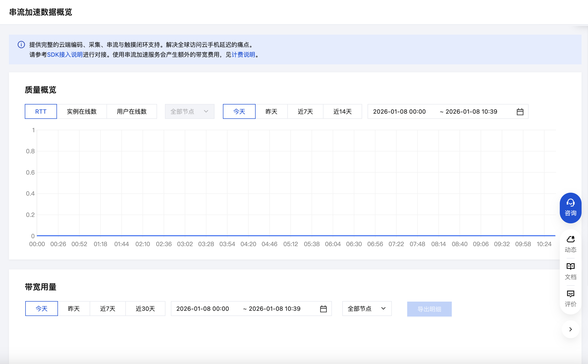The image size is (588, 364).
Task: Select 近14天 range in 质量概览
Action: pos(342,112)
